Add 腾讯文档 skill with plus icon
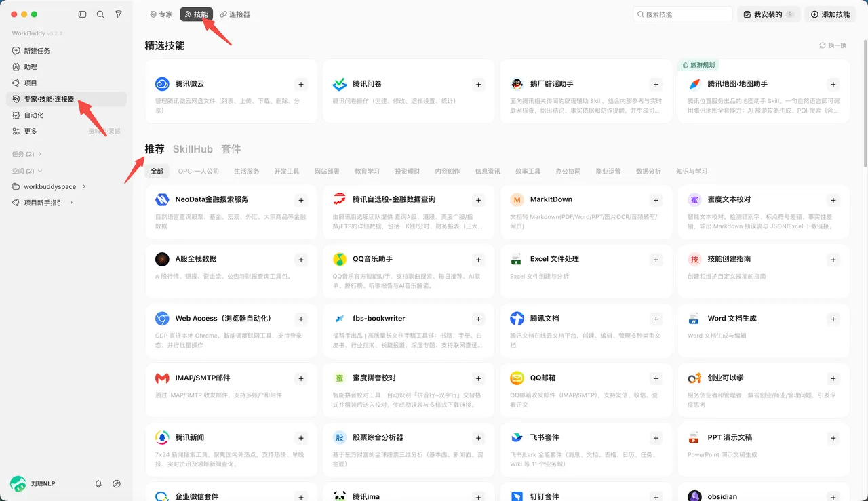This screenshot has height=501, width=868. click(656, 319)
